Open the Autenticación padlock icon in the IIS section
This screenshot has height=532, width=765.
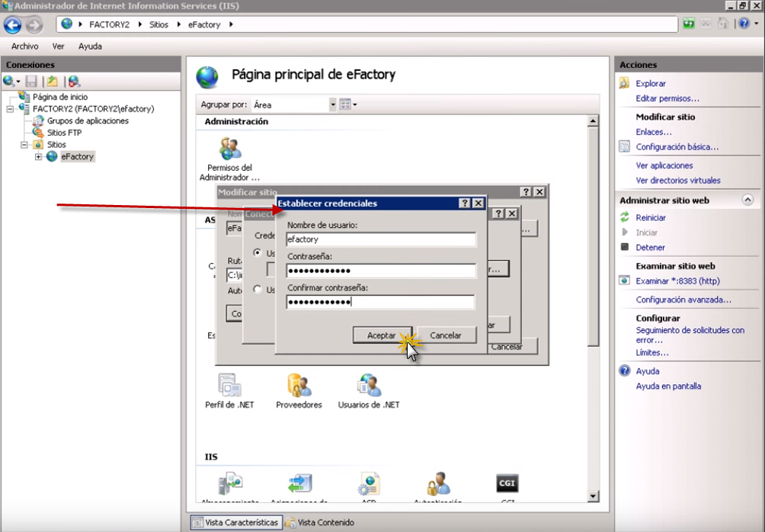pyautogui.click(x=438, y=484)
